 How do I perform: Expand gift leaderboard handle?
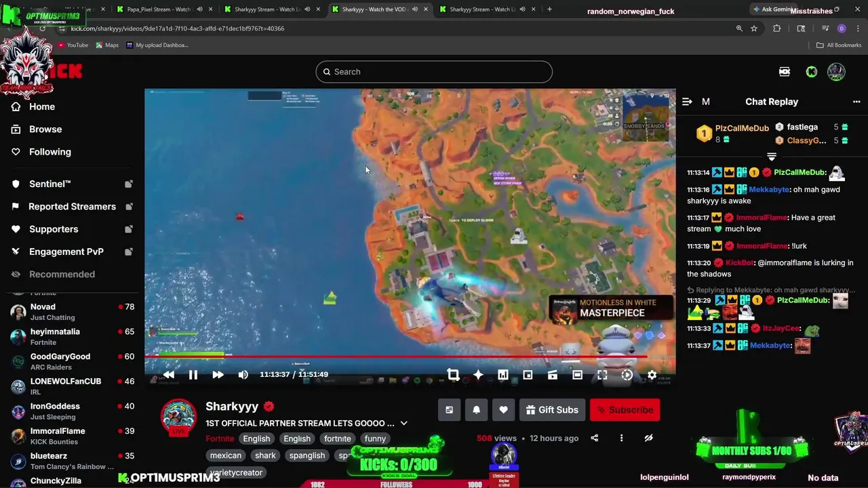(772, 157)
